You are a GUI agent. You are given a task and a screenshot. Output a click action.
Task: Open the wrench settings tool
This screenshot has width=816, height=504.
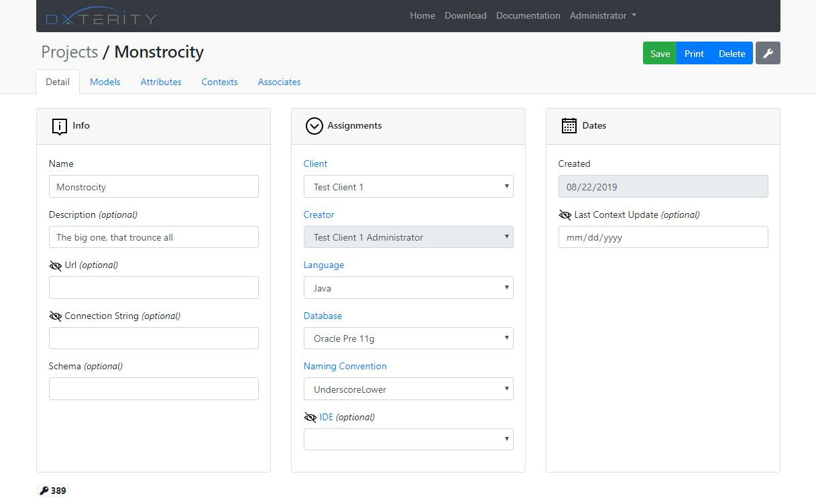coord(767,53)
